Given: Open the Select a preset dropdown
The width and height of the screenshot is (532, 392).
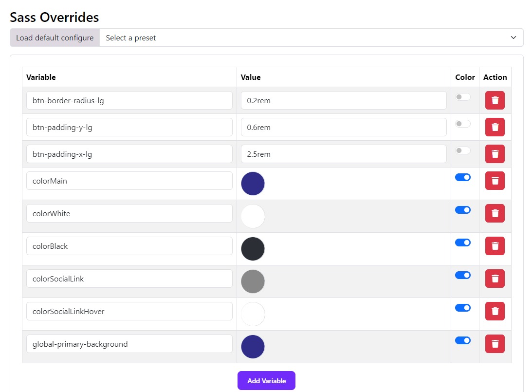Looking at the screenshot, I should point(311,37).
